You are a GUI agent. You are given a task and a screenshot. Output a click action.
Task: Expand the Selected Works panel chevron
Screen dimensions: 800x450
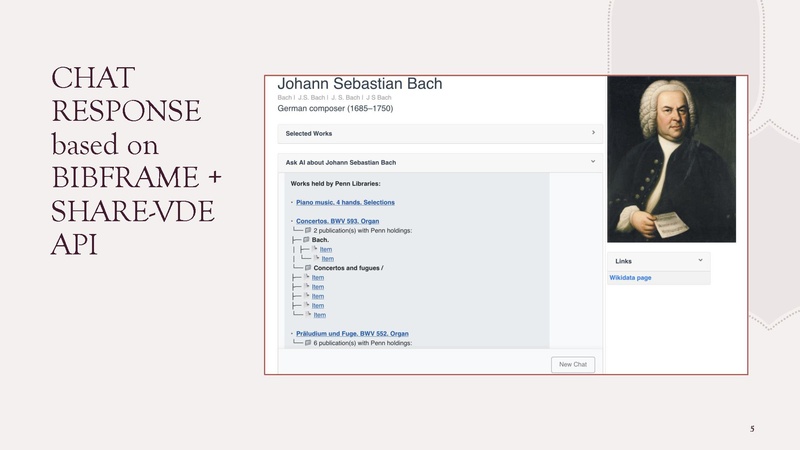click(x=593, y=133)
